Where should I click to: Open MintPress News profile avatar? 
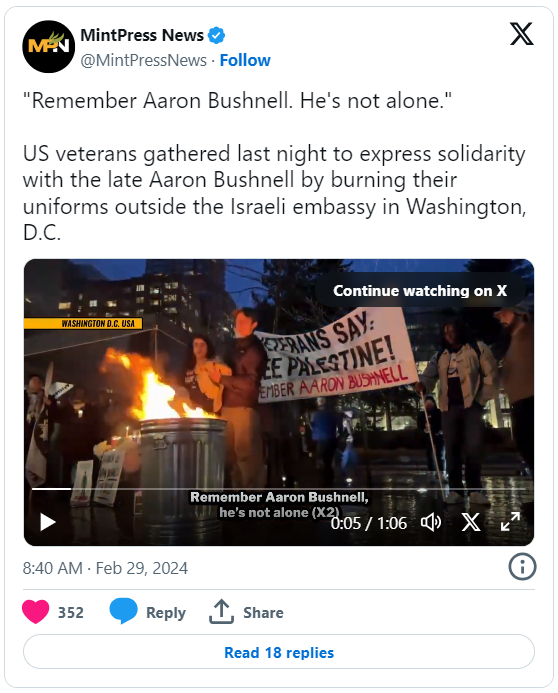coord(49,46)
